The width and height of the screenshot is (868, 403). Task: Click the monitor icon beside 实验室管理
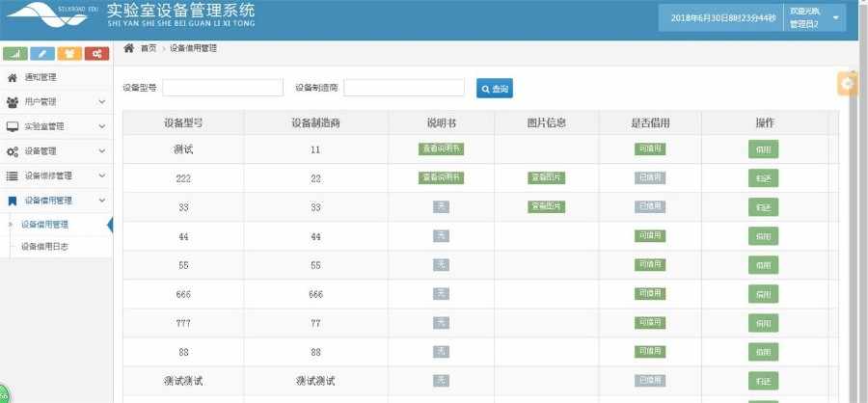13,126
